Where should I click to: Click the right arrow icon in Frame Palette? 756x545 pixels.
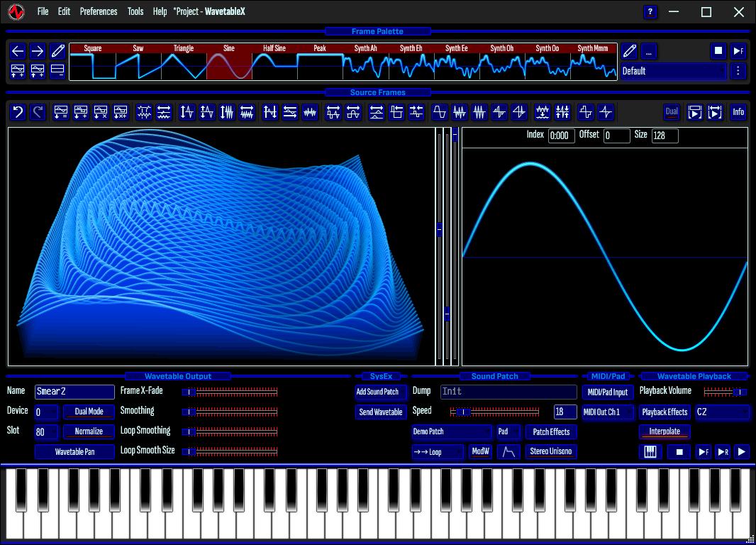[x=37, y=50]
